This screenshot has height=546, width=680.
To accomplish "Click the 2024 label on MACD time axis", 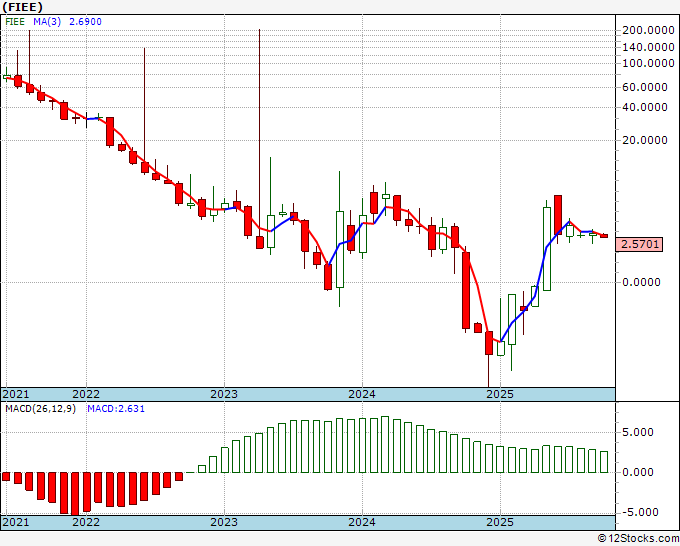I will pyautogui.click(x=362, y=522).
